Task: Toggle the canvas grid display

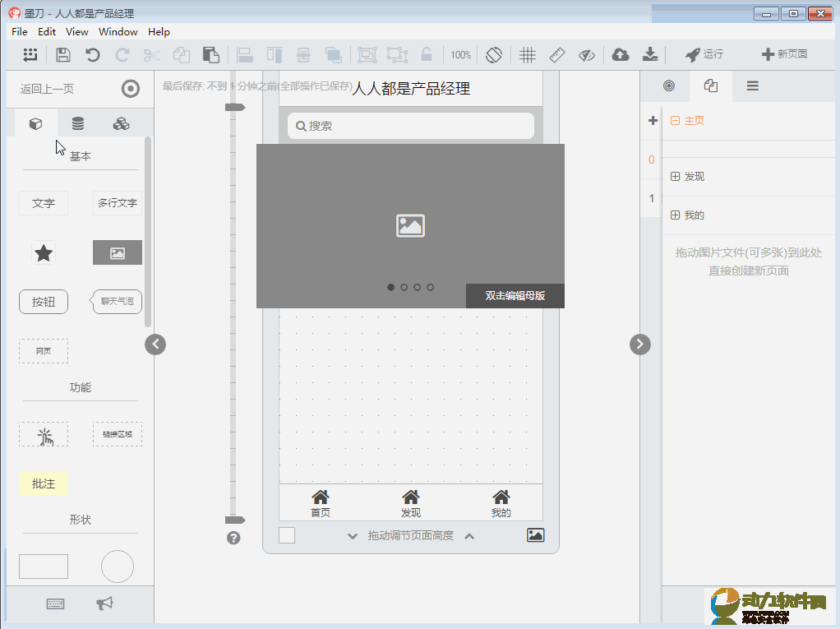Action: (527, 54)
